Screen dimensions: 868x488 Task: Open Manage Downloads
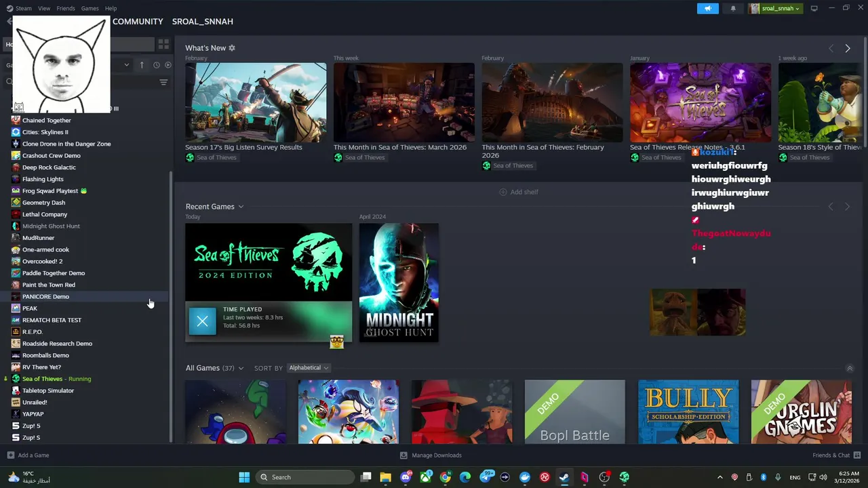[x=431, y=455]
